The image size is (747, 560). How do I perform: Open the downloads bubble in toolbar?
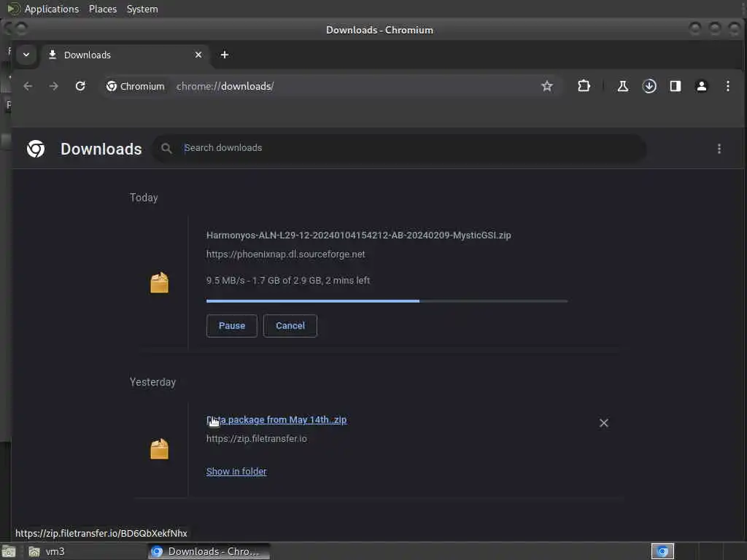[649, 86]
